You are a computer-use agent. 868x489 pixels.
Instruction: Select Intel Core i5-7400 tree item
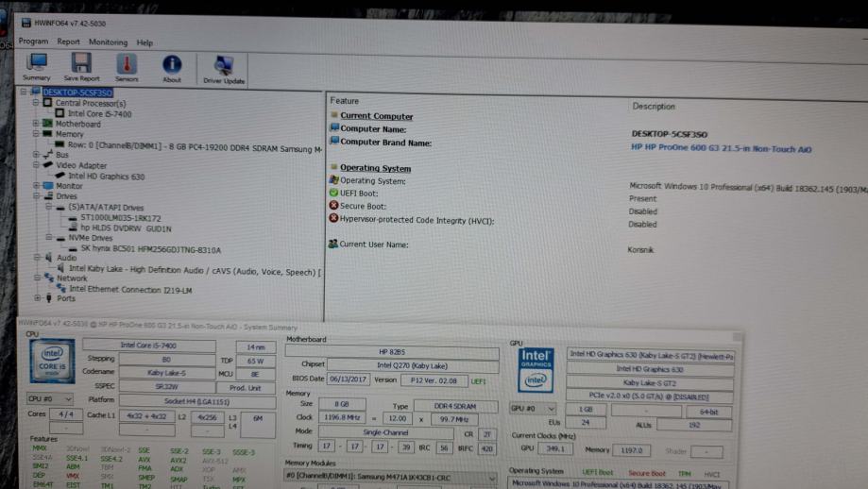99,114
